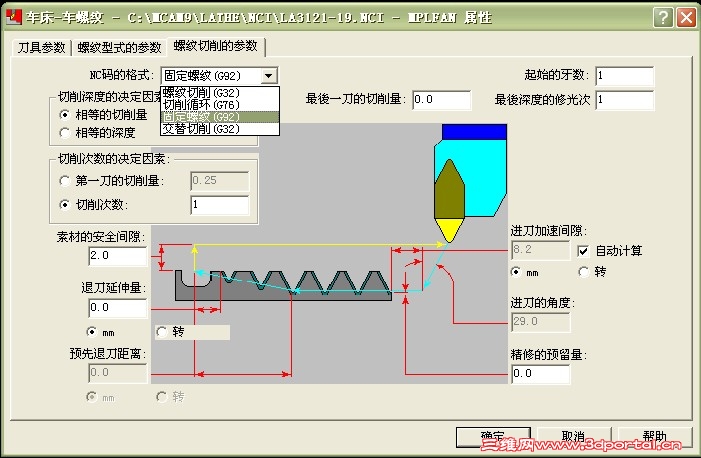Click the 最後一刀的切削量 input field
This screenshot has width=701, height=458.
pos(441,100)
